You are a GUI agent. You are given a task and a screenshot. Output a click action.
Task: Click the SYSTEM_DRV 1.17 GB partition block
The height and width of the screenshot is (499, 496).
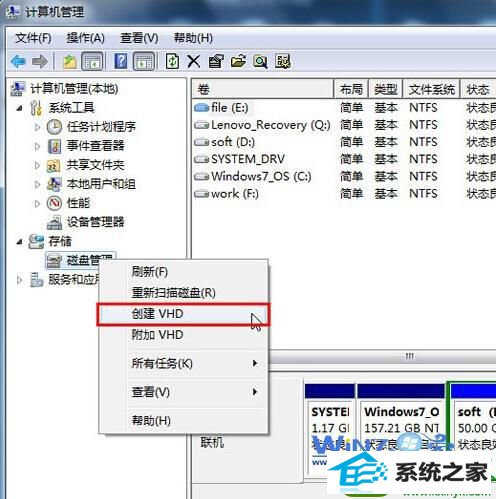click(330, 430)
